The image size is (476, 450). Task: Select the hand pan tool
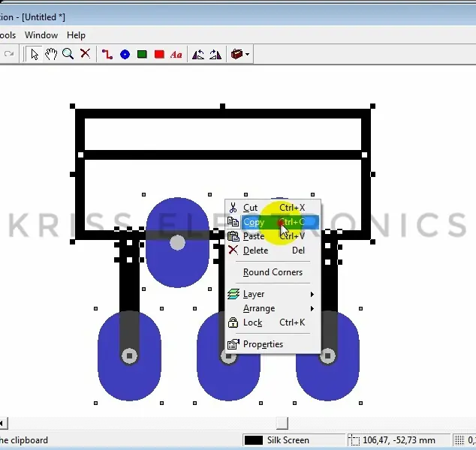coord(51,54)
